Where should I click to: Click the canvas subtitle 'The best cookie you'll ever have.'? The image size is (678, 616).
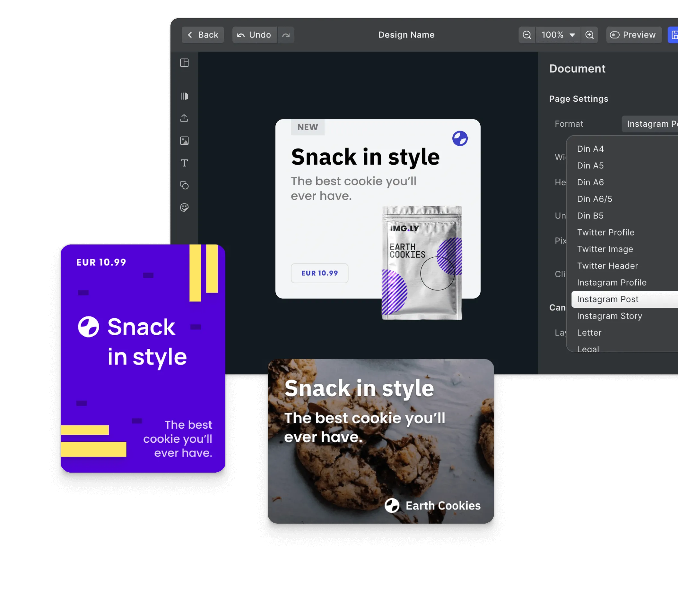(353, 189)
